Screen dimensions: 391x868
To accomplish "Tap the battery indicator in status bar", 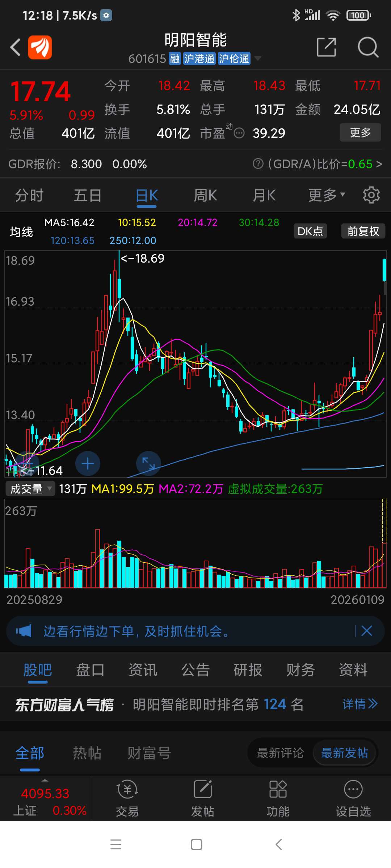I will pos(358,15).
